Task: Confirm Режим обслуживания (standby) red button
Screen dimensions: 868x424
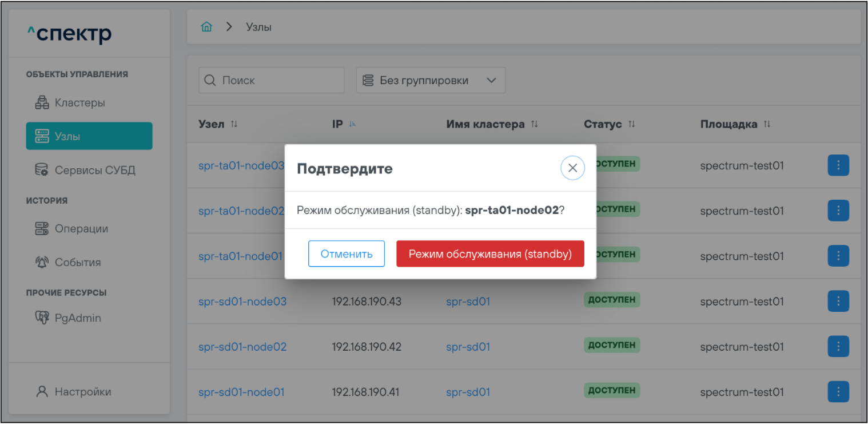Action: click(490, 254)
